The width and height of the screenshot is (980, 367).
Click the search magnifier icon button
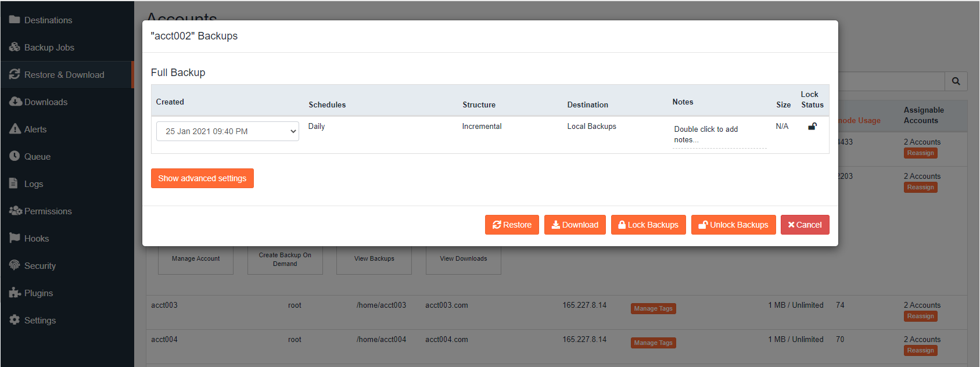pyautogui.click(x=956, y=81)
